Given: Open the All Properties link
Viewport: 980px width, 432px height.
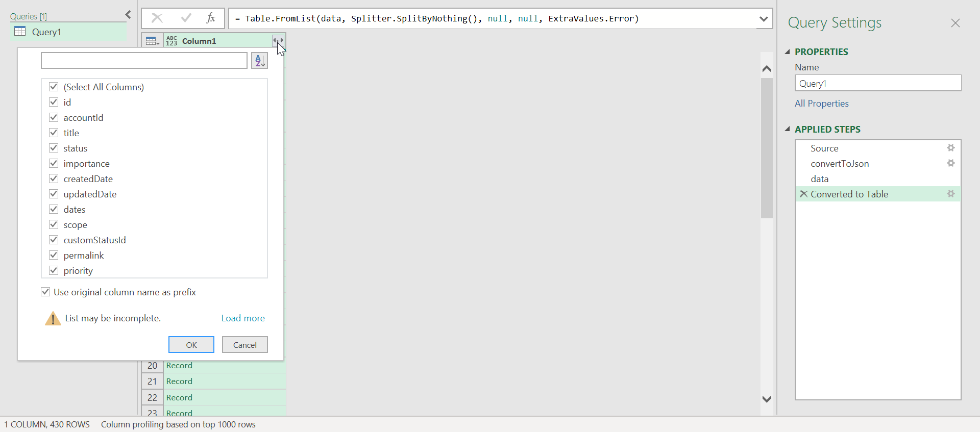Looking at the screenshot, I should pyautogui.click(x=822, y=103).
